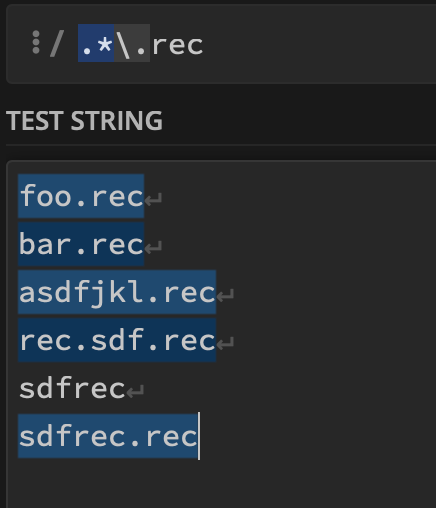Click the unmatched sdfrec line
436x508 pixels.
click(72, 388)
